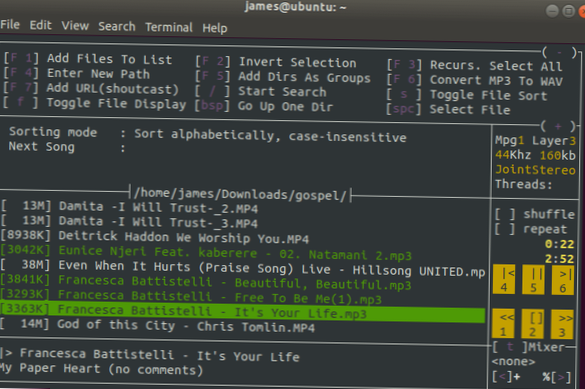This screenshot has width=585, height=389.
Task: Open the Edit menu
Action: [40, 25]
